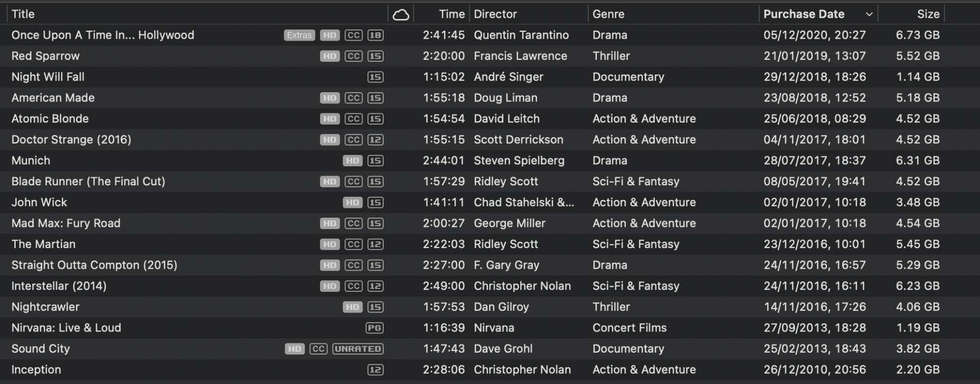Image resolution: width=980 pixels, height=384 pixels.
Task: Click the HD badge on Munich row
Action: pos(352,161)
